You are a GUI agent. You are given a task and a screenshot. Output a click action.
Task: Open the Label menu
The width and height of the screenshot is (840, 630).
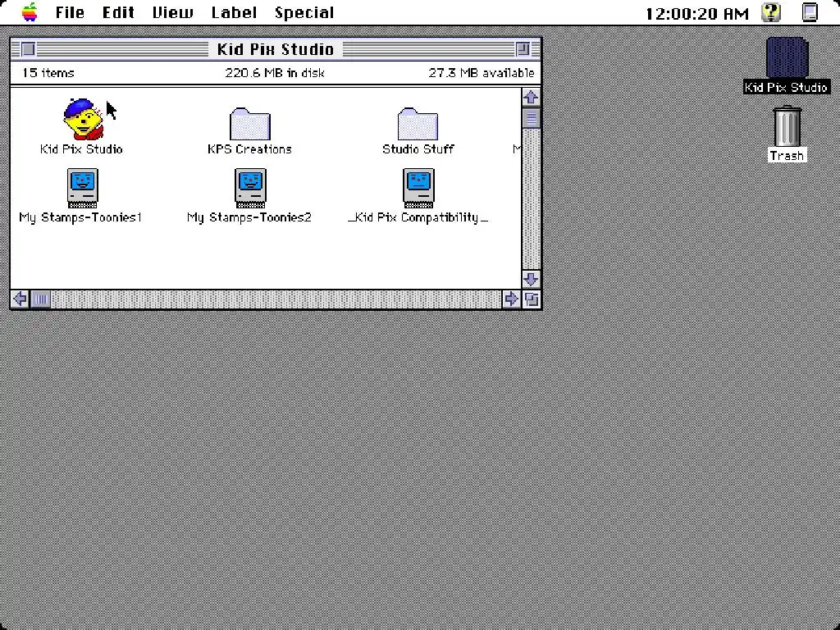click(234, 12)
